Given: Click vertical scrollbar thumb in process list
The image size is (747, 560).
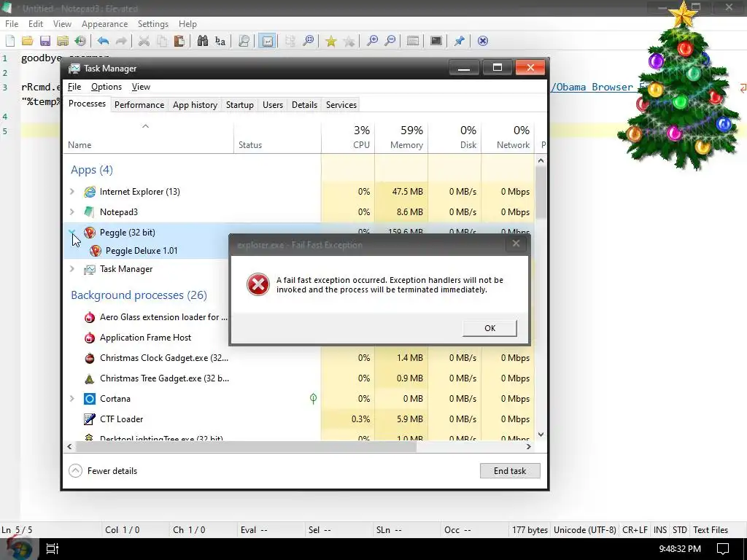Looking at the screenshot, I should pyautogui.click(x=541, y=192).
